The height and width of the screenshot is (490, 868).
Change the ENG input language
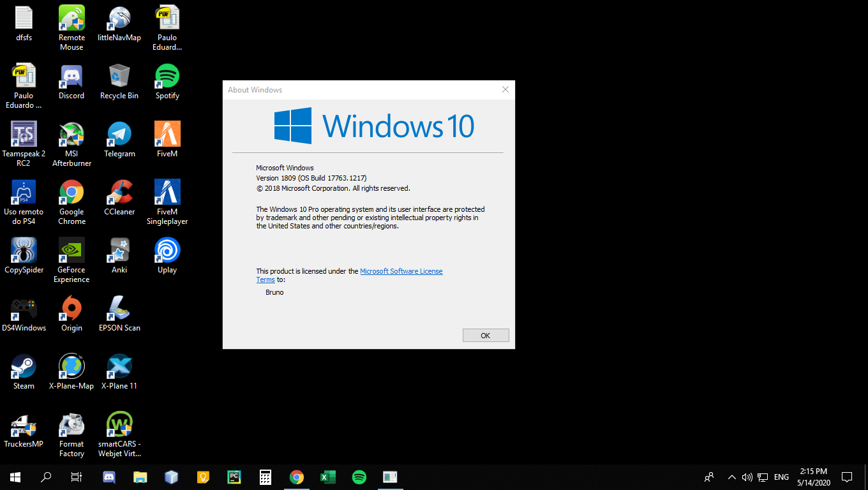pos(781,477)
